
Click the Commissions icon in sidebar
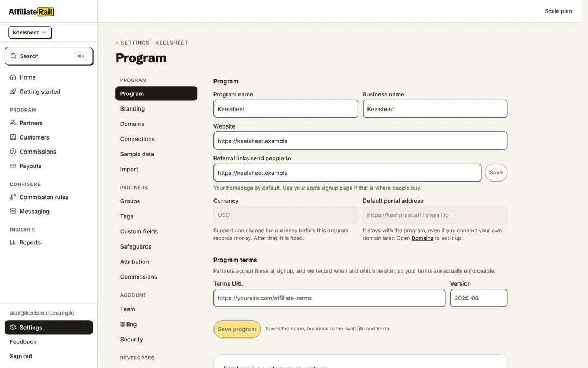pos(13,152)
